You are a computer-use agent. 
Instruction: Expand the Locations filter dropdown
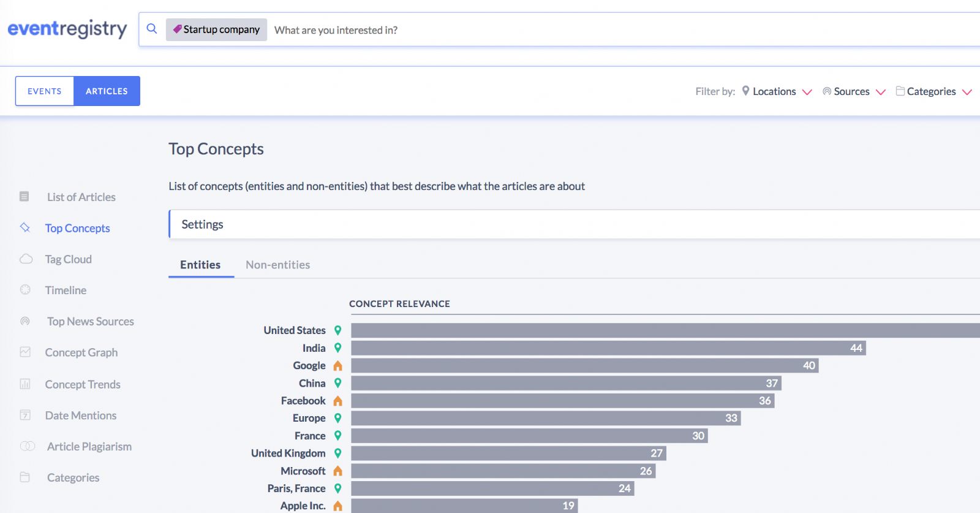coord(807,92)
